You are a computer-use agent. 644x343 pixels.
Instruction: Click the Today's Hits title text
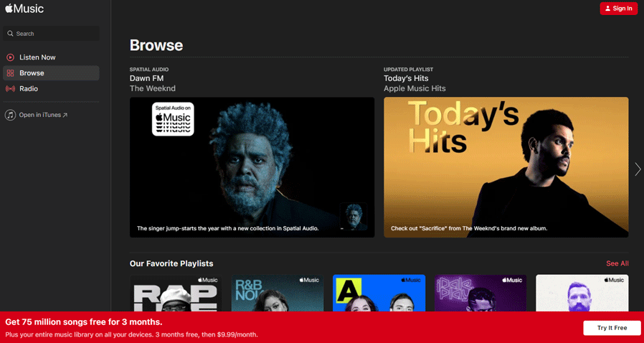406,78
